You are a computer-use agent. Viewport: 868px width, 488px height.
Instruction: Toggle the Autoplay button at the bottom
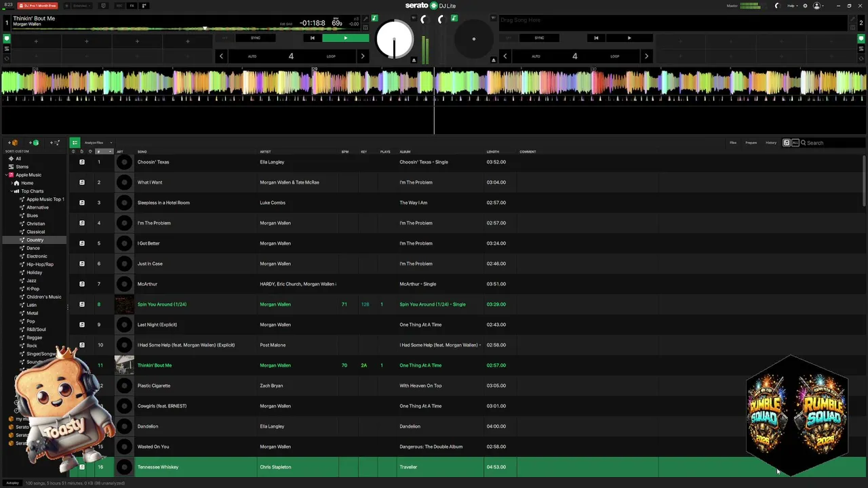(x=12, y=483)
